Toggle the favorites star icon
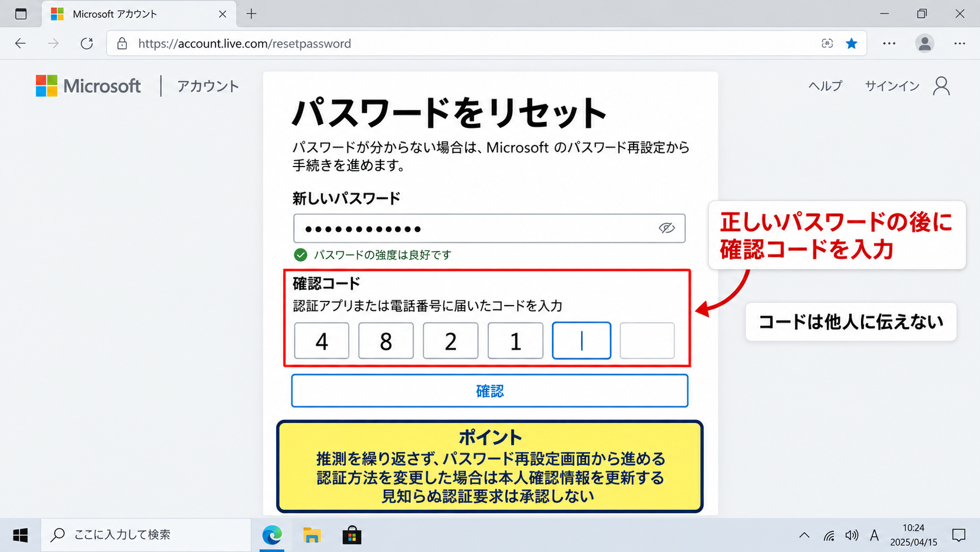The image size is (980, 552). 852,43
